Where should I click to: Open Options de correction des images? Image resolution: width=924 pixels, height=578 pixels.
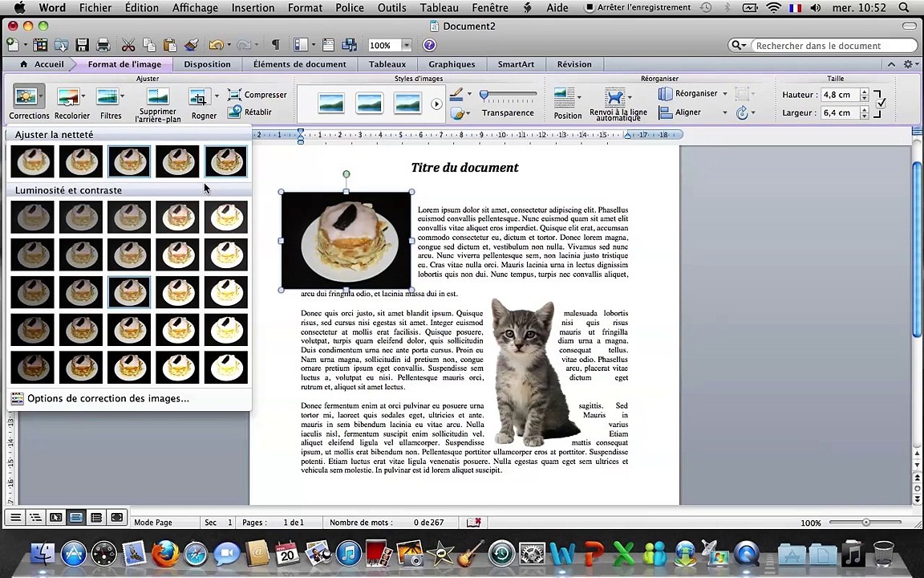[x=107, y=399]
